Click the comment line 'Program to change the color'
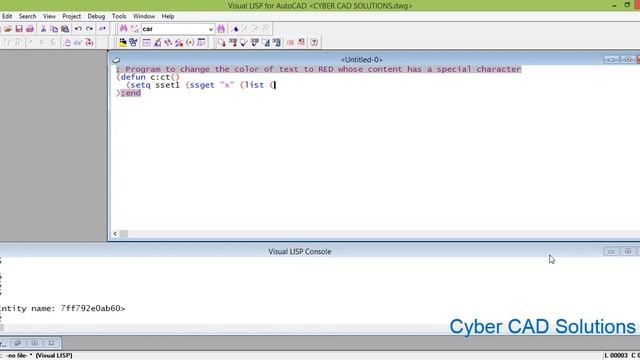 (319, 69)
